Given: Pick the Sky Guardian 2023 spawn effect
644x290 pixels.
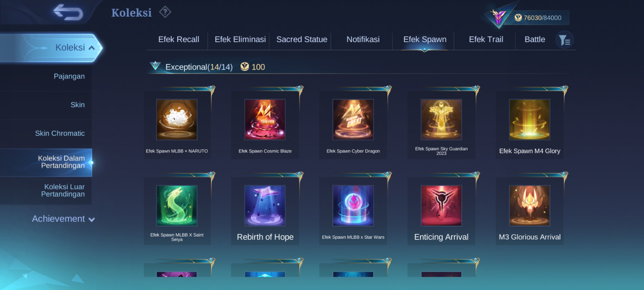Looking at the screenshot, I should coord(441,119).
